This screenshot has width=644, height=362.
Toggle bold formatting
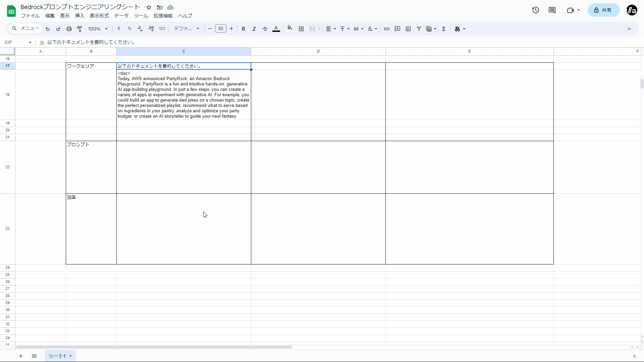pyautogui.click(x=244, y=29)
